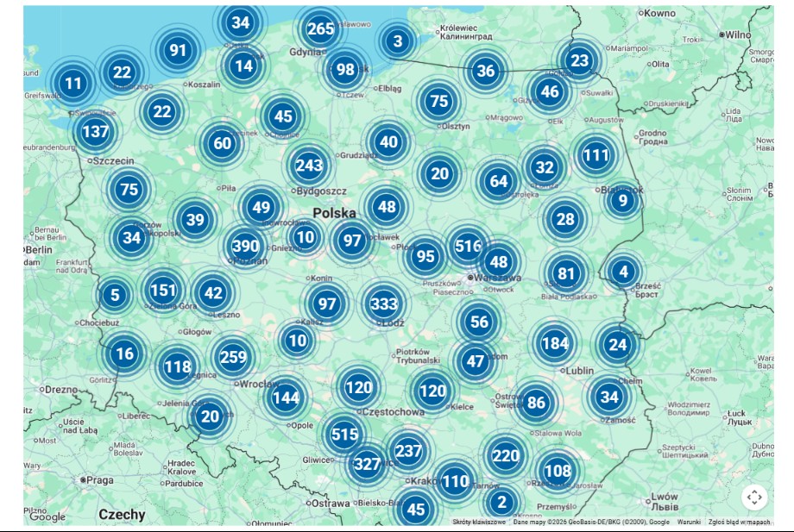Open Skróty klawiszowe keyboard shortcuts
Screen dimensions: 794x532
pyautogui.click(x=478, y=522)
